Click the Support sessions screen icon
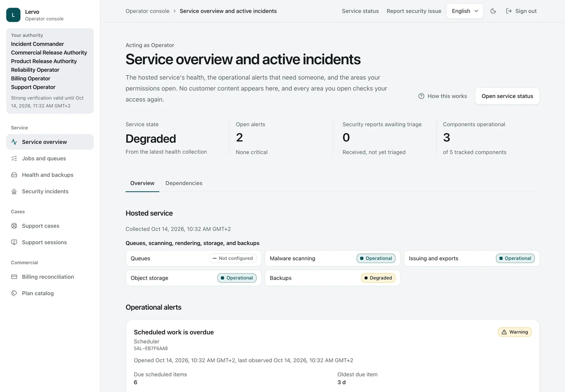The image size is (565, 392). point(14,242)
